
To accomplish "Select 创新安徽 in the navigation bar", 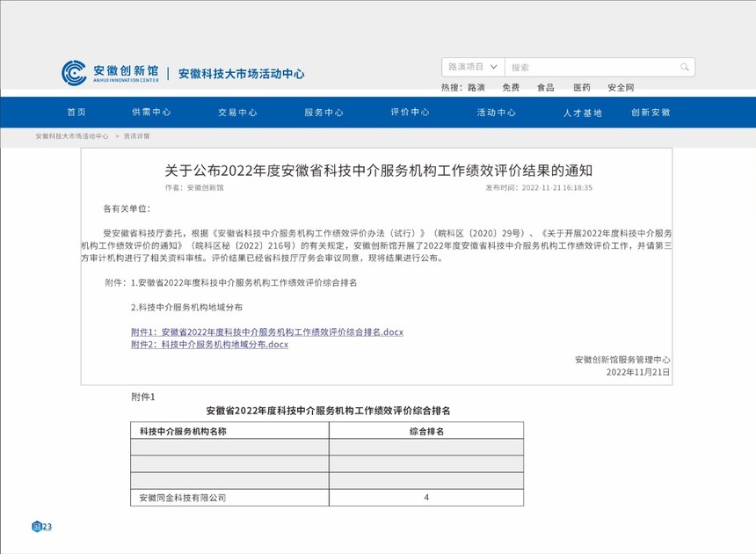I will click(651, 113).
